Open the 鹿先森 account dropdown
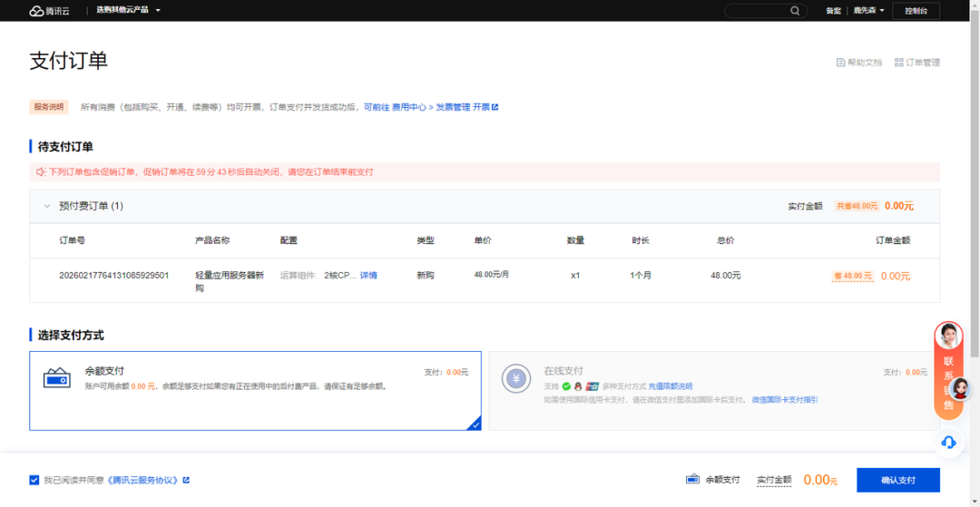 (868, 11)
